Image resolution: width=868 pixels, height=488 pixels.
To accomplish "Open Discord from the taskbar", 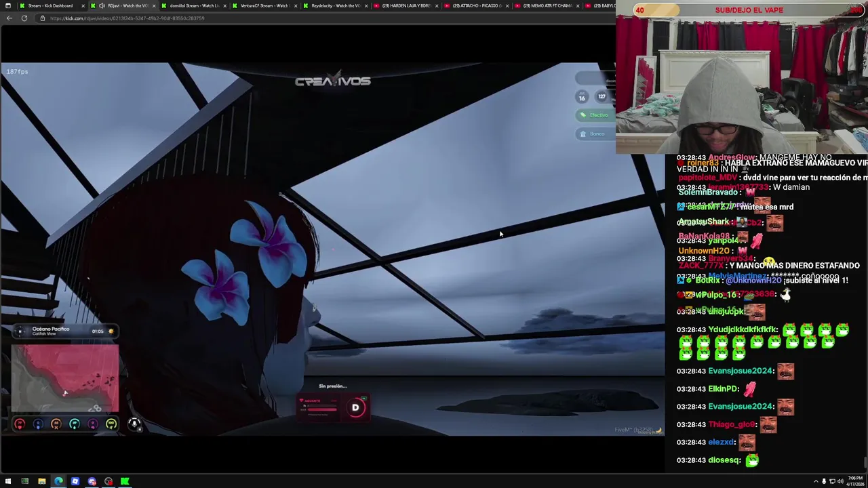I will pyautogui.click(x=92, y=481).
